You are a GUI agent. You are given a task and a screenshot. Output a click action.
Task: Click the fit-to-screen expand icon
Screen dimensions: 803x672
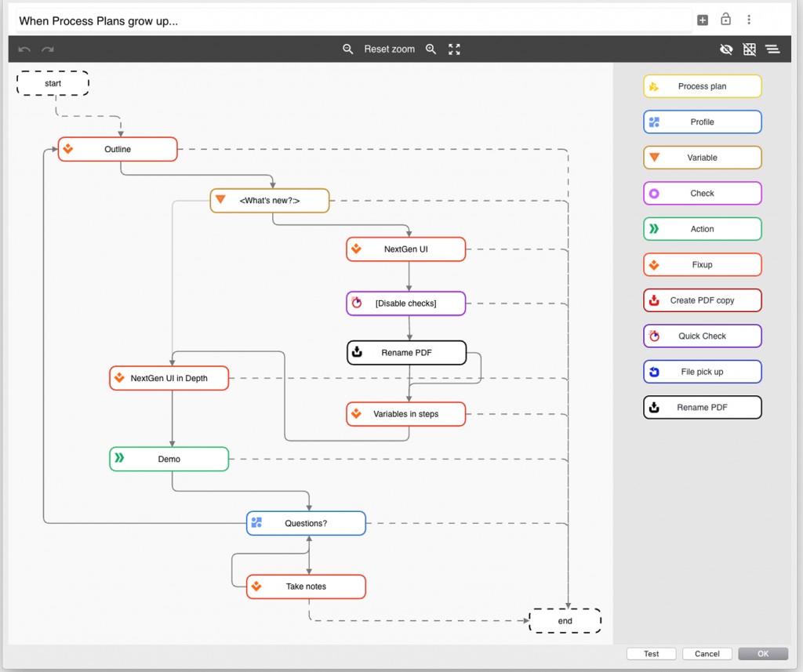click(x=454, y=49)
